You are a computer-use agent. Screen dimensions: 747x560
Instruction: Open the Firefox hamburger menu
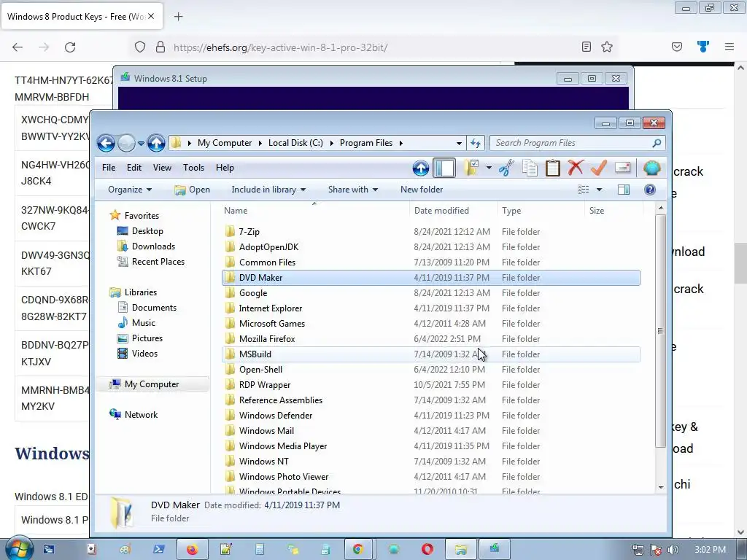tap(729, 47)
